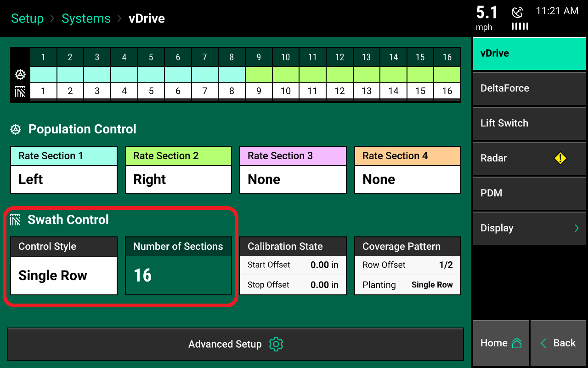Open the PDM sidebar tab
Viewport: 588px width, 368px height.
click(529, 193)
